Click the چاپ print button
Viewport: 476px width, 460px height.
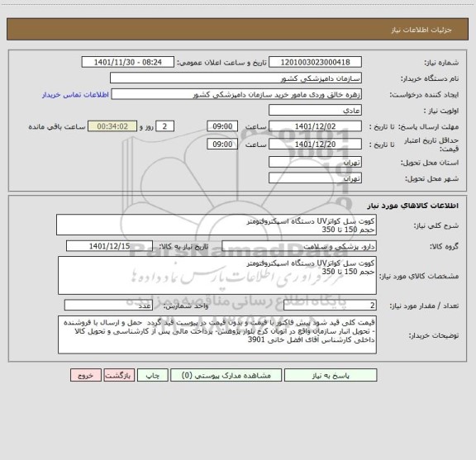point(153,375)
